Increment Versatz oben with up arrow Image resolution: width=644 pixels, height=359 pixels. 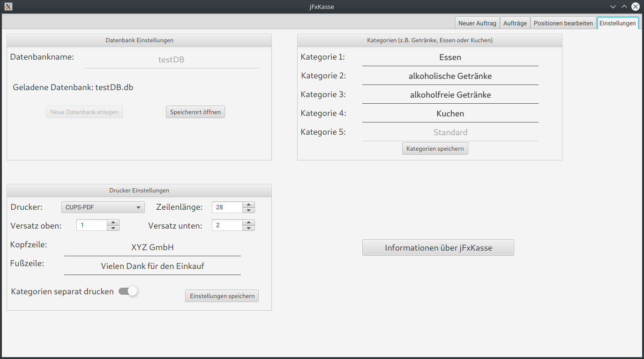coord(113,222)
